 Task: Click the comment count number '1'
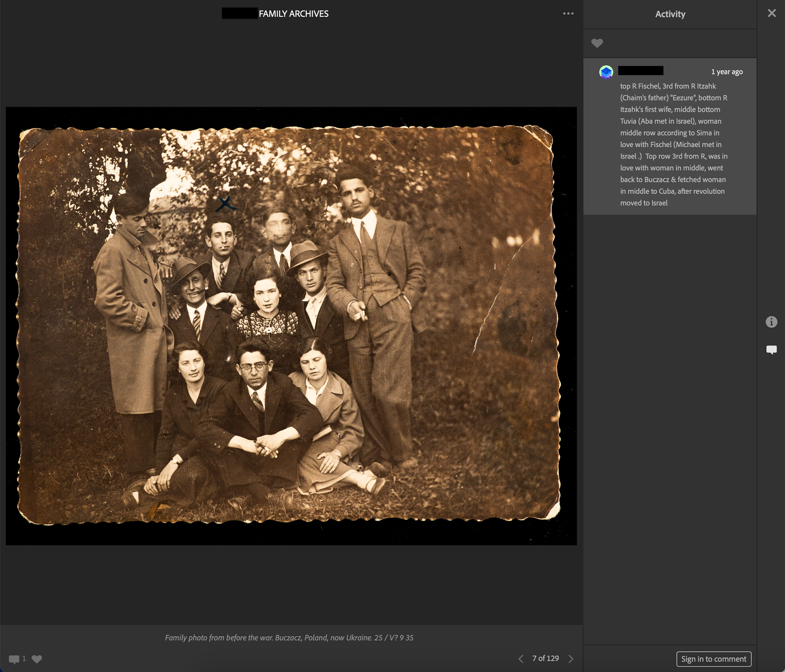pos(24,658)
